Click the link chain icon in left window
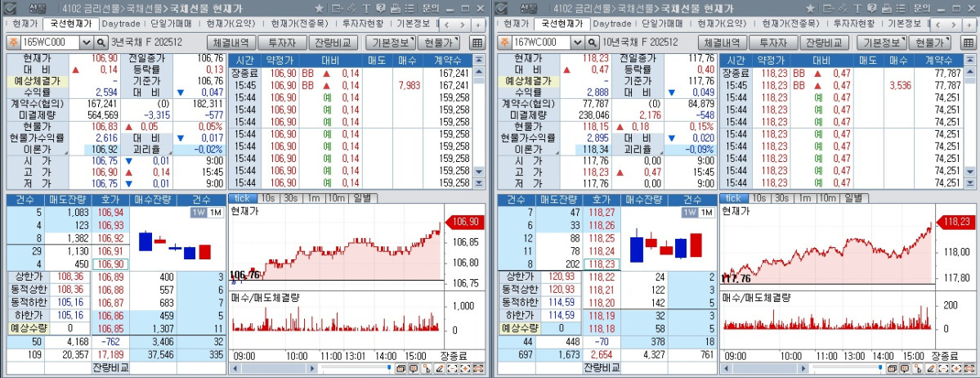The height and width of the screenshot is (378, 980). pos(352,9)
